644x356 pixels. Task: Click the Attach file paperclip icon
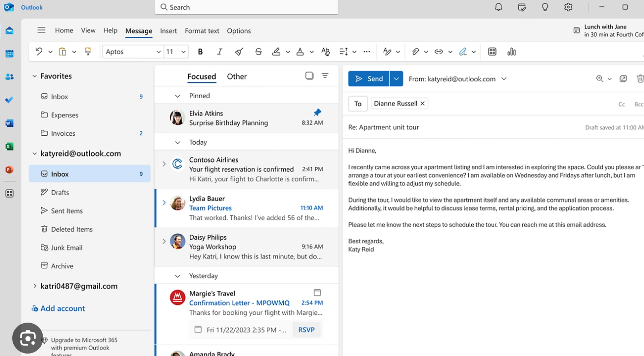tap(415, 51)
